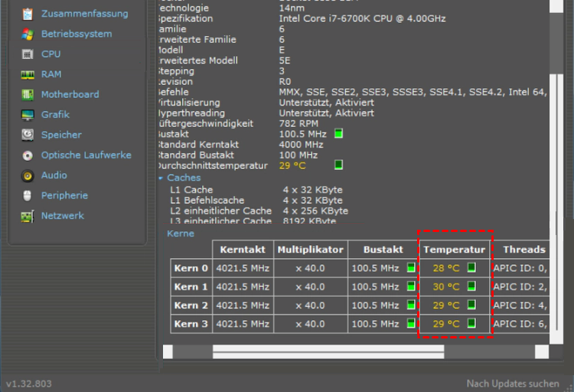Click Kern 3 temperature green indicator
The image size is (574, 392).
point(471,323)
